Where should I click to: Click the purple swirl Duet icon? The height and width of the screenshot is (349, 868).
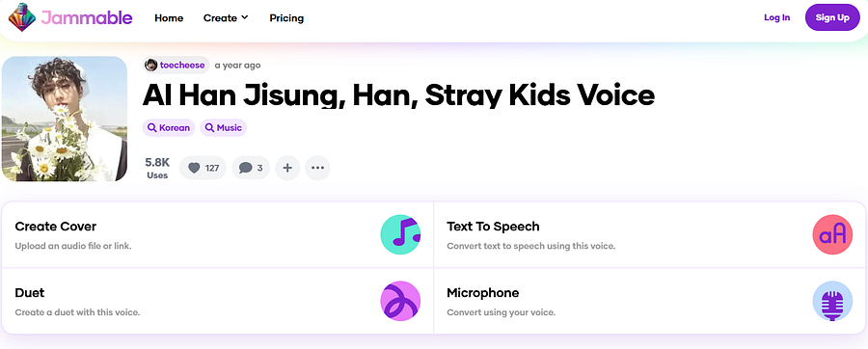400,301
